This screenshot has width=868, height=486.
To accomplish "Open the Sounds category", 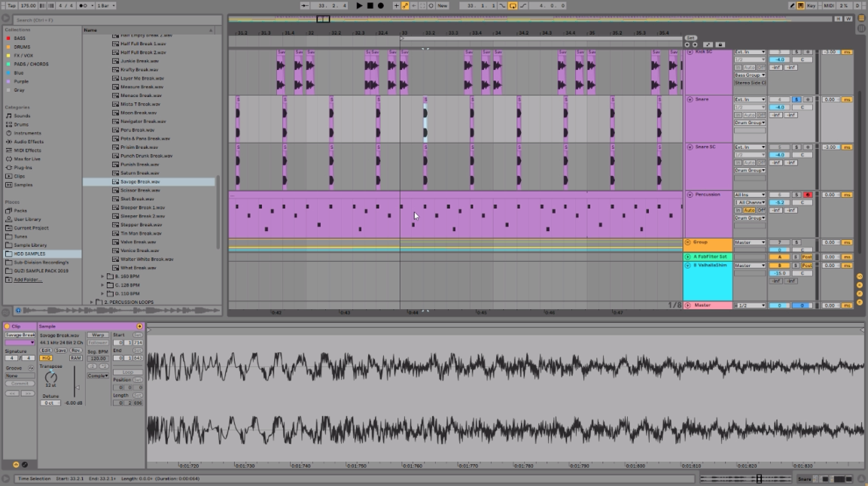I will tap(22, 116).
